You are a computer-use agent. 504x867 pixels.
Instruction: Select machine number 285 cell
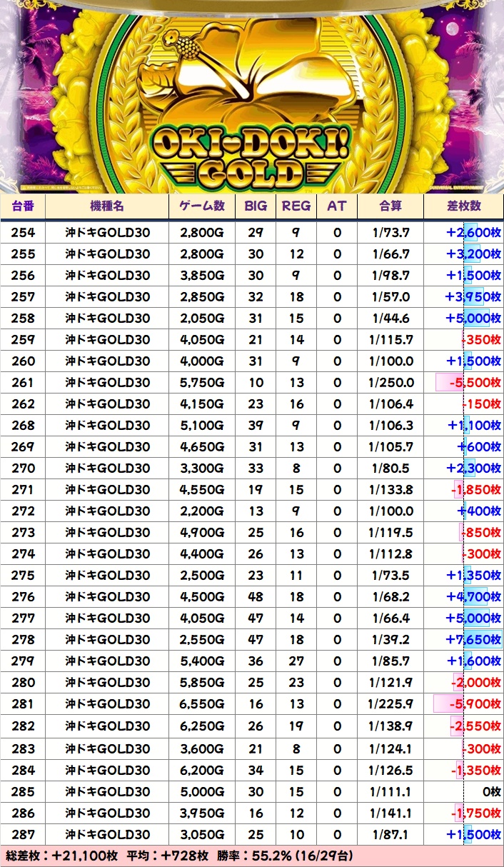pyautogui.click(x=23, y=791)
